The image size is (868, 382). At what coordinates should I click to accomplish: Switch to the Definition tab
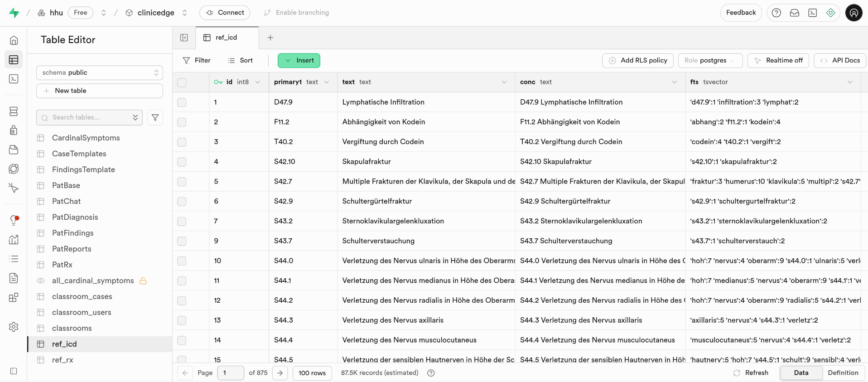pos(843,372)
